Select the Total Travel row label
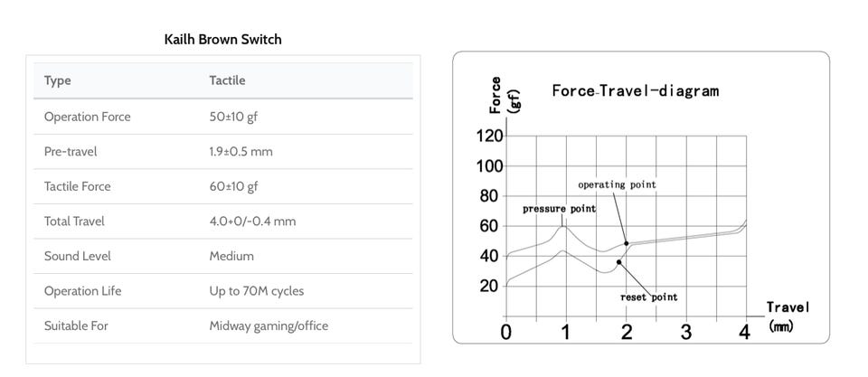868x377 pixels. pos(74,221)
